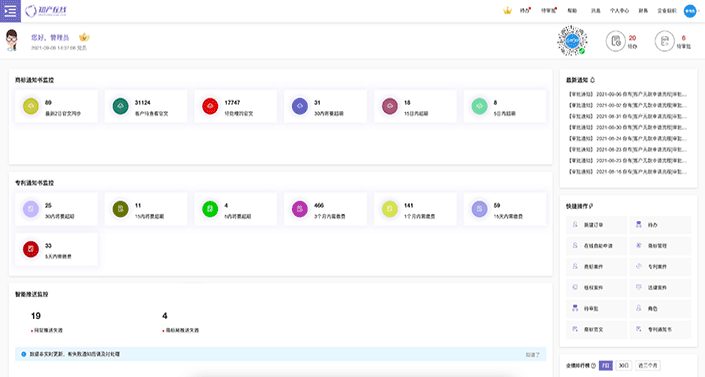Click the magenta patent icon showing 466
705x377 pixels.
299,209
